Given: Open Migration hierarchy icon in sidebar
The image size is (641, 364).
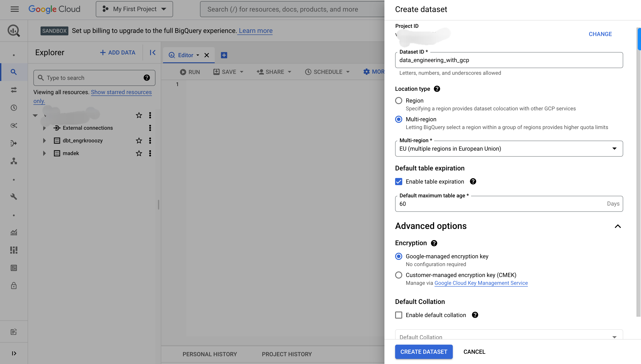Looking at the screenshot, I should click(x=14, y=161).
